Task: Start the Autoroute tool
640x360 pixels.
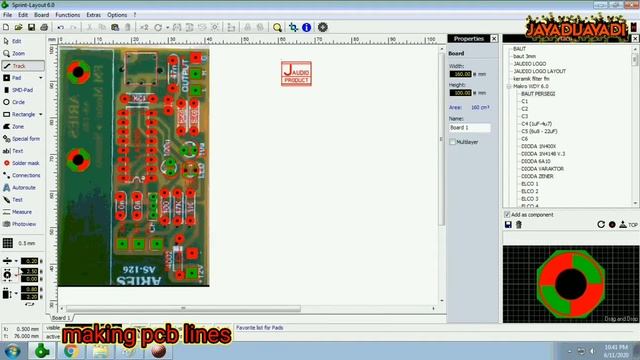Action: click(22, 187)
